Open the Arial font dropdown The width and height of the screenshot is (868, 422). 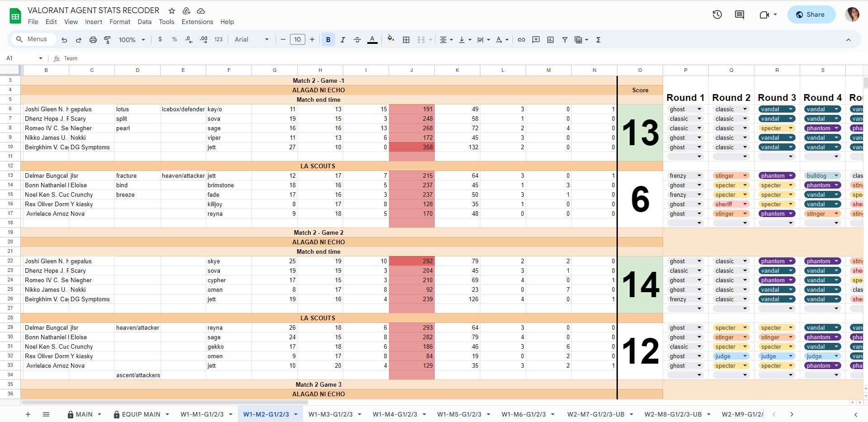(251, 40)
